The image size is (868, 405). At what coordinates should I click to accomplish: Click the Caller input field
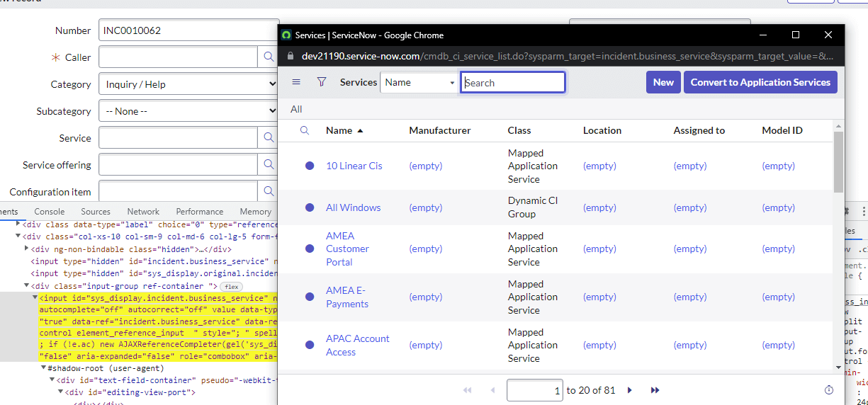click(x=178, y=57)
